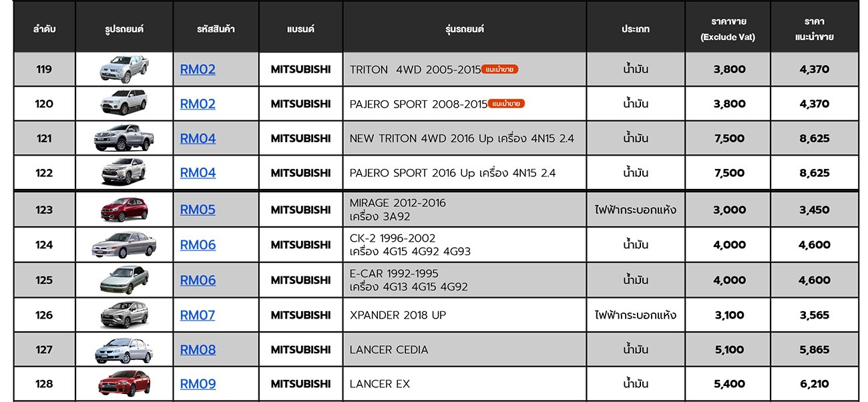Open the Pajero Sport 2008-2015 car picture
The image size is (868, 402).
(x=124, y=104)
